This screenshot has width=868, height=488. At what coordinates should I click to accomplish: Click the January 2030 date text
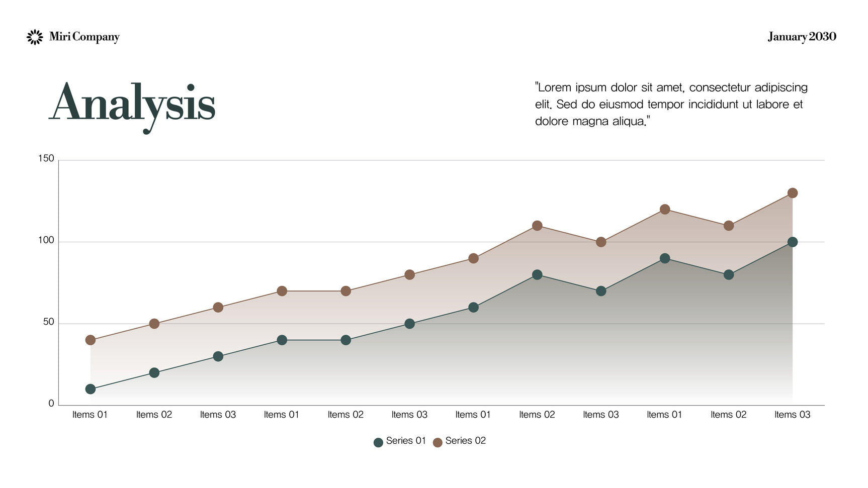tap(802, 37)
